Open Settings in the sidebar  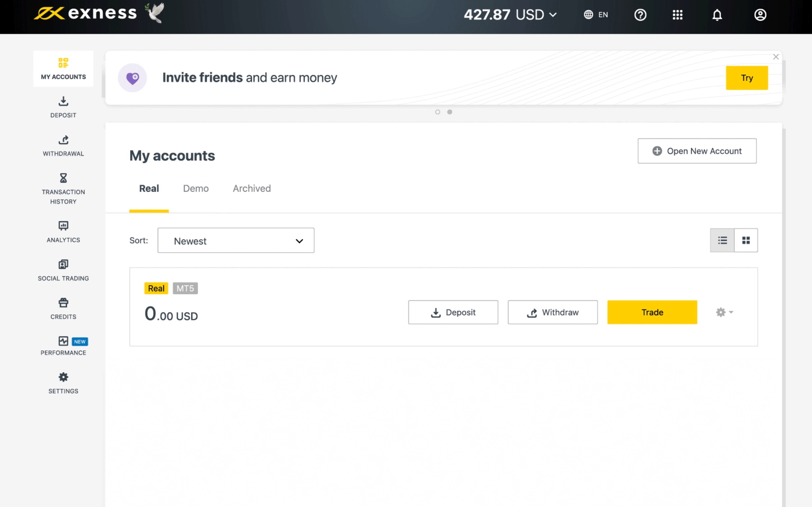point(63,383)
